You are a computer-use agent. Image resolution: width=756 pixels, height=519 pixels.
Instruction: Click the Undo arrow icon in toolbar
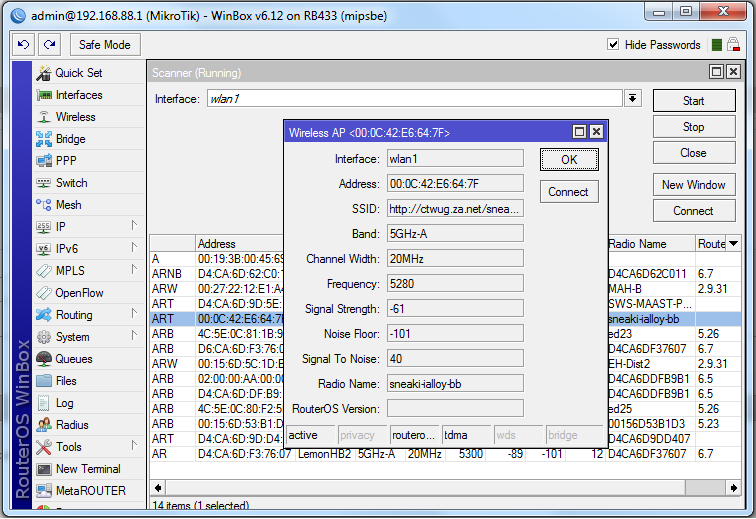[23, 45]
